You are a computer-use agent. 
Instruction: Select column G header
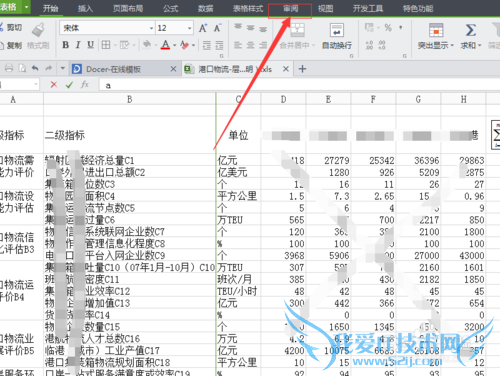pos(418,99)
